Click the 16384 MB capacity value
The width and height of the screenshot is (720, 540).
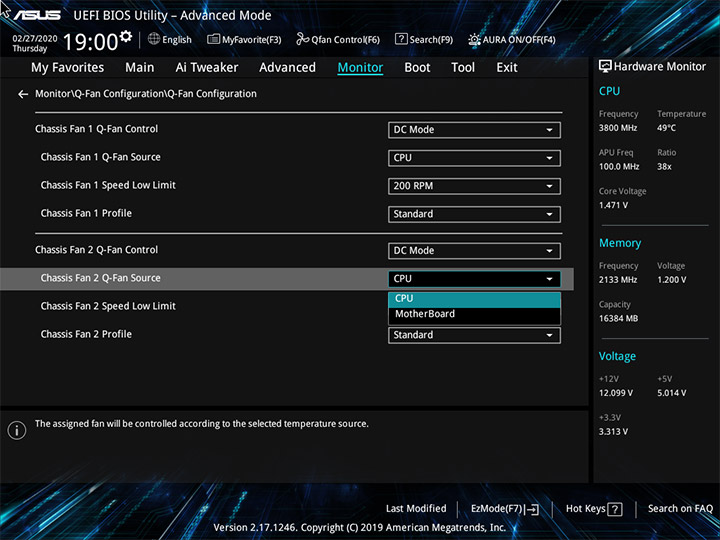click(618, 319)
